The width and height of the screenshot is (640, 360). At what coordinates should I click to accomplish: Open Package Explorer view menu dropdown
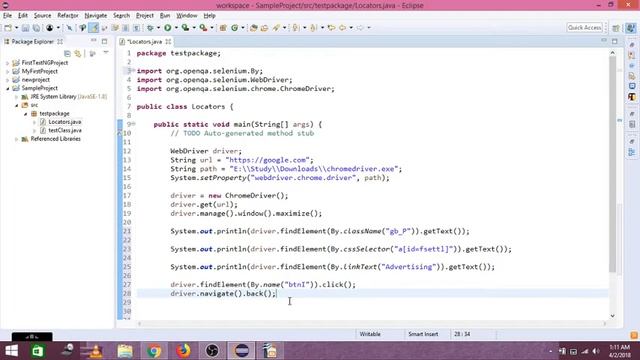pyautogui.click(x=106, y=53)
